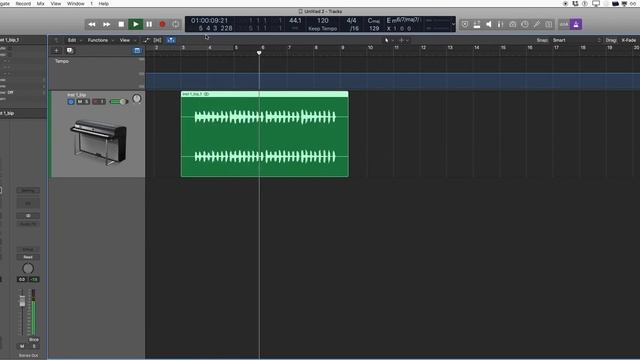Click the Solo speaker toolbar icon

(489, 24)
